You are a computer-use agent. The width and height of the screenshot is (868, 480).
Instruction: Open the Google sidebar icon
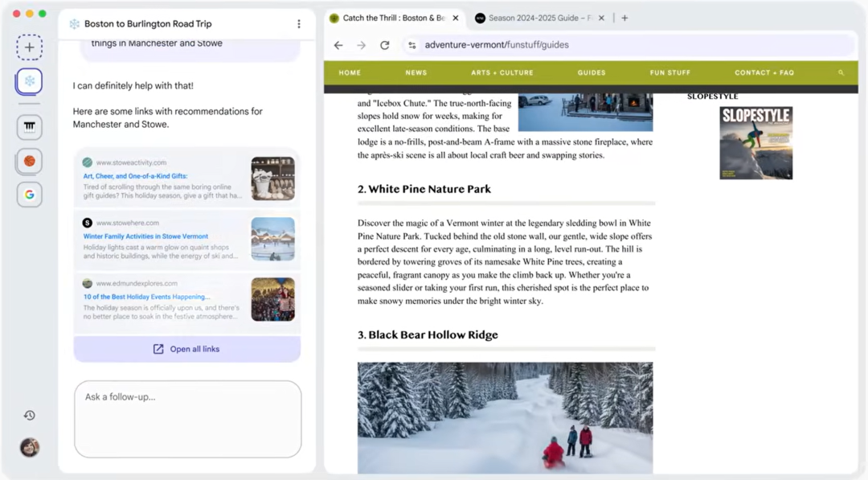pos(29,195)
